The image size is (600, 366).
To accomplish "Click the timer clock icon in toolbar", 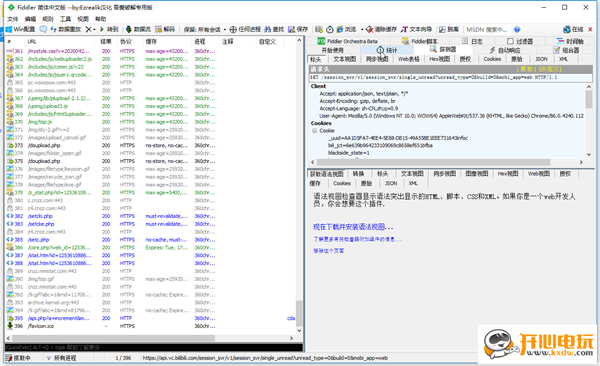I will pos(330,29).
